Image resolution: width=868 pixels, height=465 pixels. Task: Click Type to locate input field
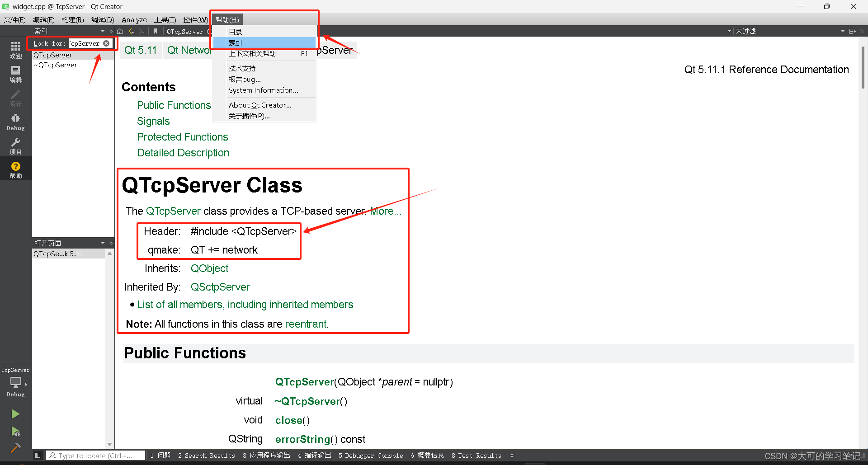tap(96, 456)
